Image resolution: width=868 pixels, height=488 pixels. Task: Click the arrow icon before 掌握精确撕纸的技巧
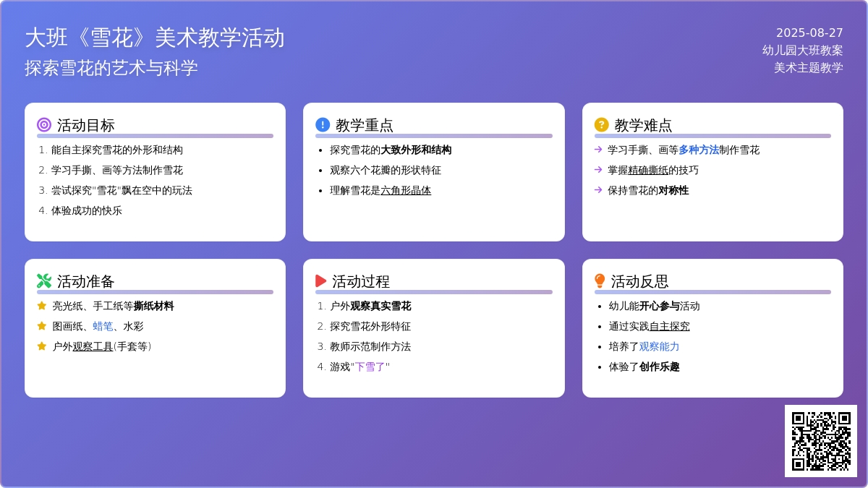point(598,169)
